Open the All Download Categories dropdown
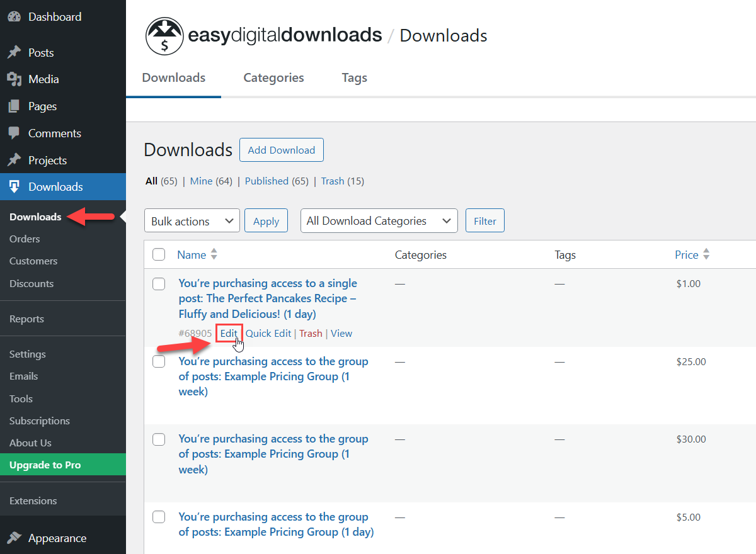The height and width of the screenshot is (554, 756). pyautogui.click(x=379, y=220)
